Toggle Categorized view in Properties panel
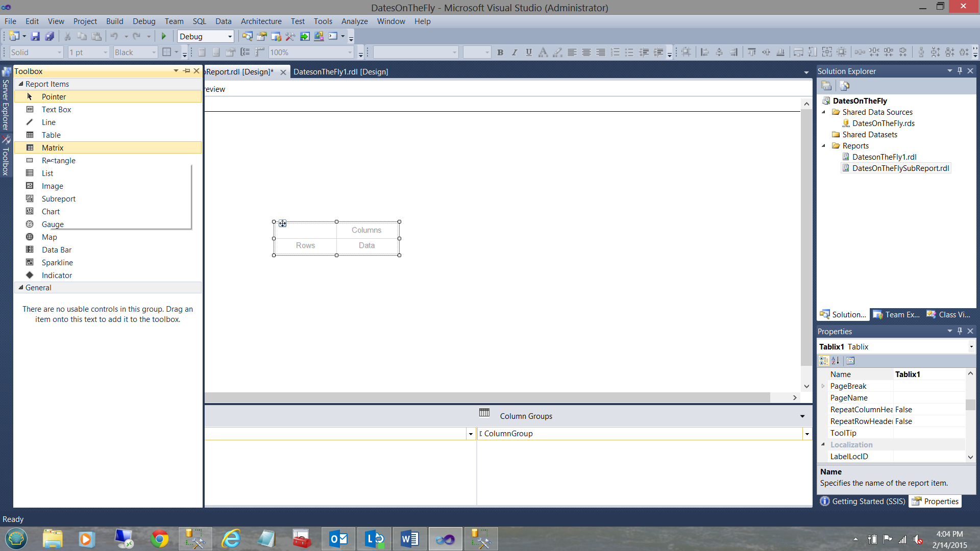 click(823, 361)
